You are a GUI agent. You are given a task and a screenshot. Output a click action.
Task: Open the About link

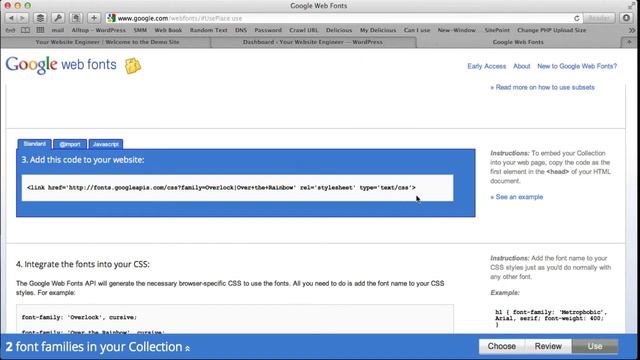[521, 66]
